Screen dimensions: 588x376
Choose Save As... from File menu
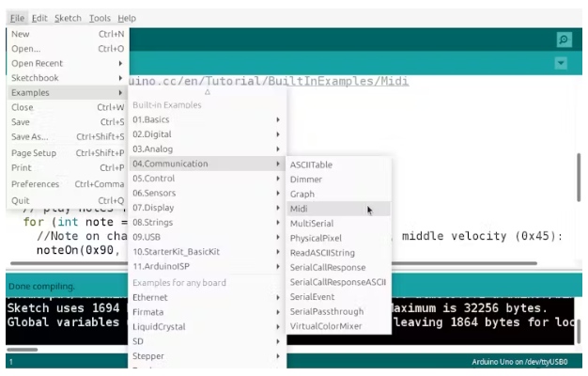point(29,137)
